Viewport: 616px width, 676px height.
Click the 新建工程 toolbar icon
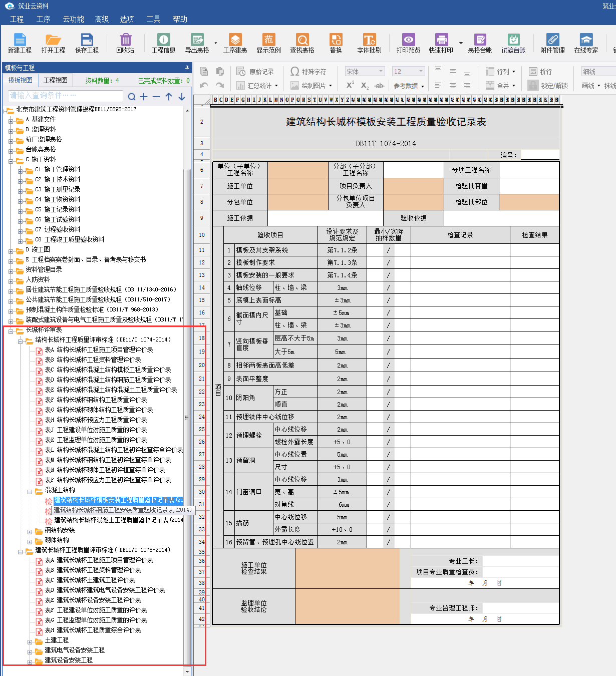coord(20,43)
